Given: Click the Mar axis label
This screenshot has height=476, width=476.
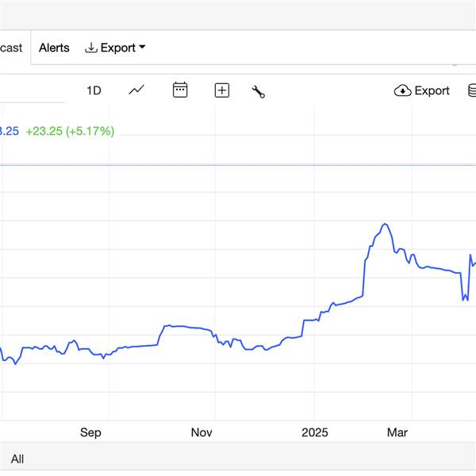Looking at the screenshot, I should click(397, 432).
